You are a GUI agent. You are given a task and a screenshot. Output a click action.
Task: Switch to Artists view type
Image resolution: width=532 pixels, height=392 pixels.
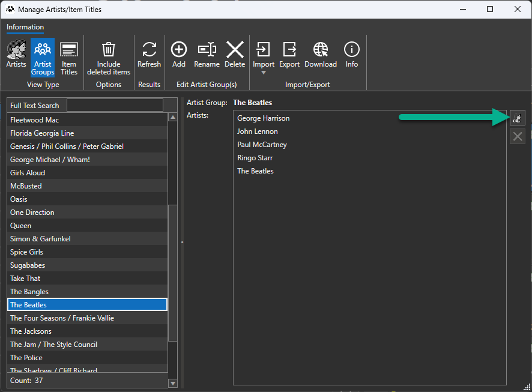tap(16, 54)
